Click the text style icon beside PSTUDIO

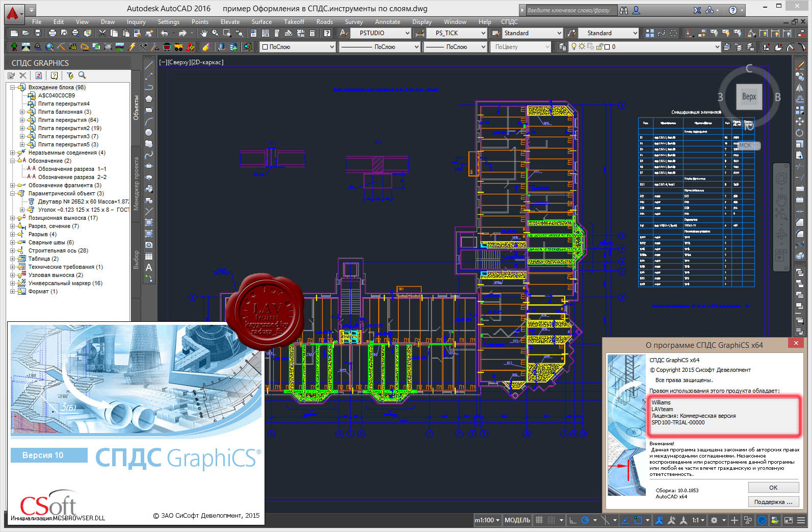point(344,33)
